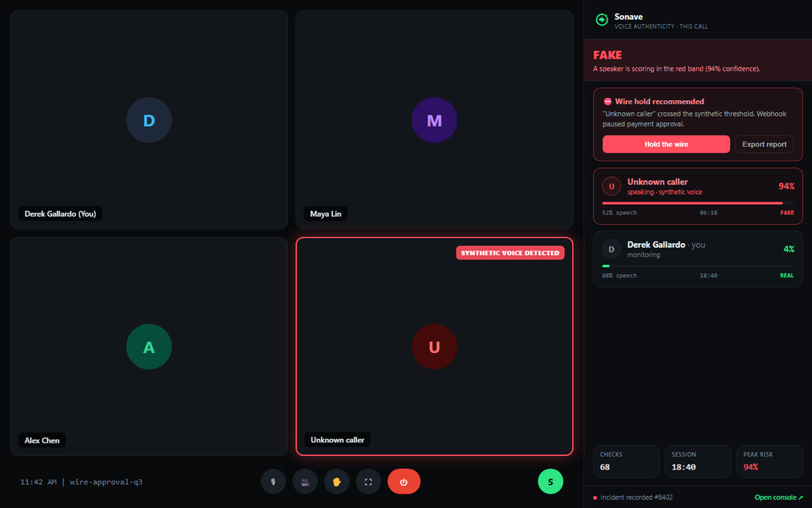Open console link in the panel footer
The width and height of the screenshot is (812, 508).
[778, 497]
